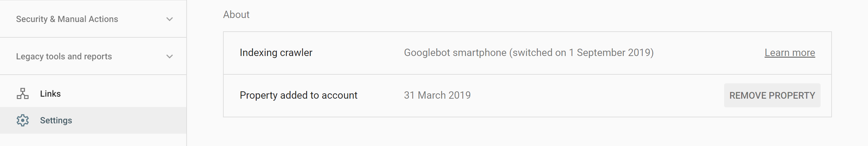
Task: Click the REMOVE PROPERTY button
Action: pos(772,96)
